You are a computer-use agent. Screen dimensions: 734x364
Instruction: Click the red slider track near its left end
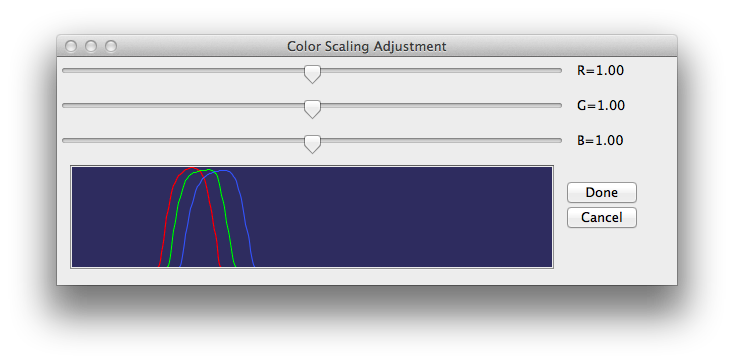point(84,71)
